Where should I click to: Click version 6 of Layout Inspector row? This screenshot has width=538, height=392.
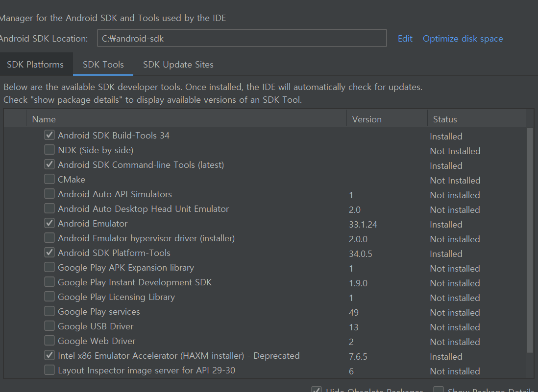pos(351,371)
